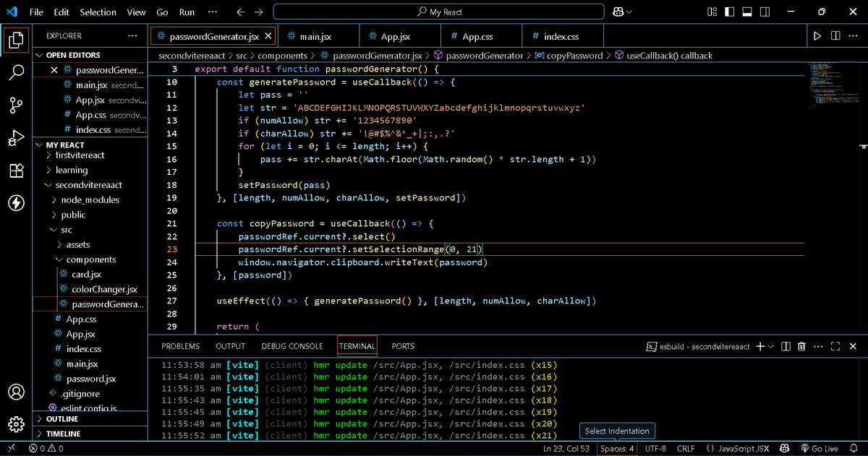Close the bottom panel
Image resolution: width=868 pixels, height=456 pixels.
coord(852,346)
